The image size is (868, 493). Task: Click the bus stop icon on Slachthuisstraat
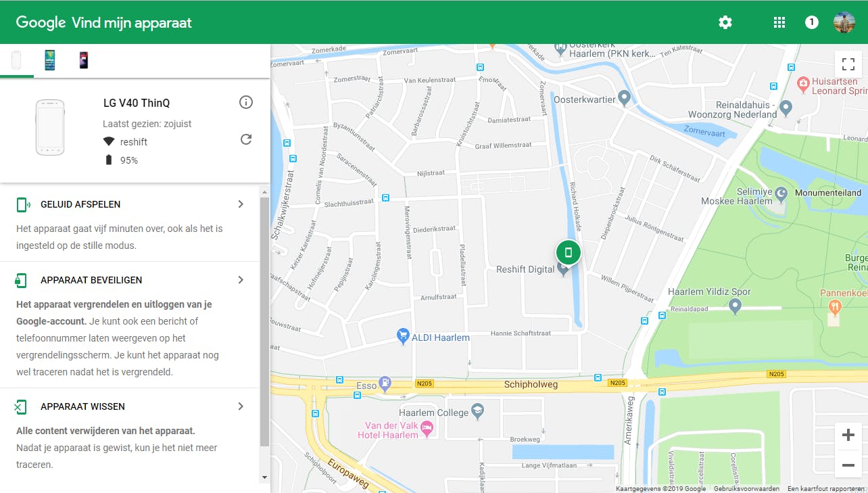click(x=385, y=198)
